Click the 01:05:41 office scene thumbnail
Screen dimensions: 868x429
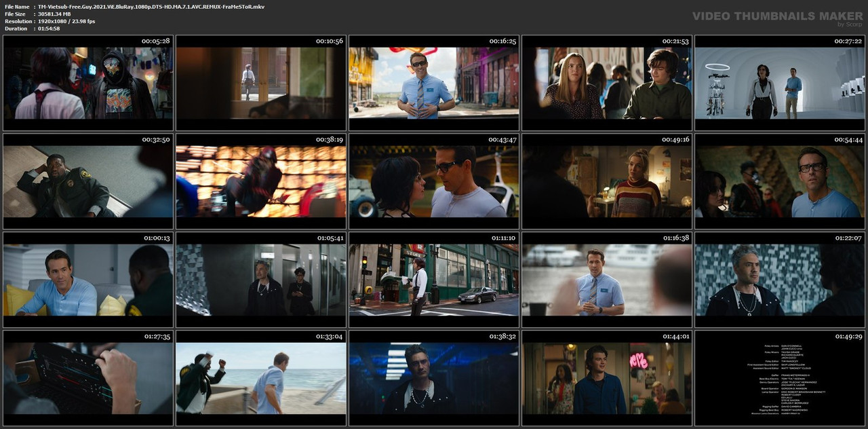261,280
